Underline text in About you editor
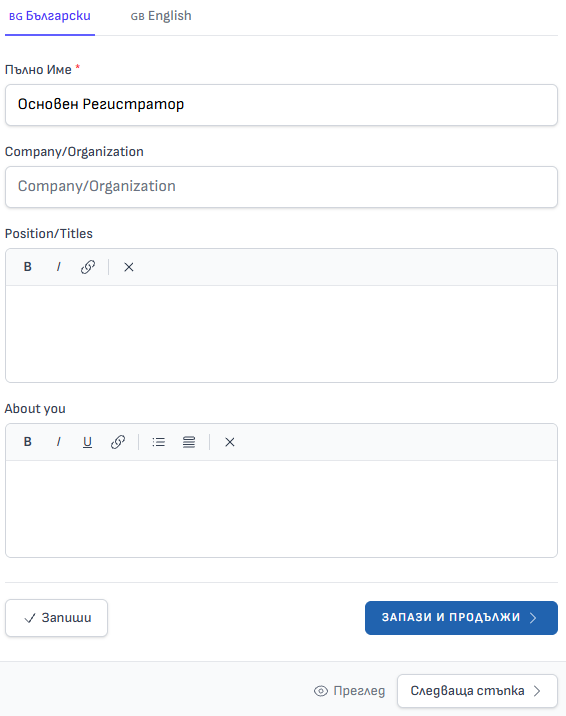The height and width of the screenshot is (716, 566). coord(87,442)
